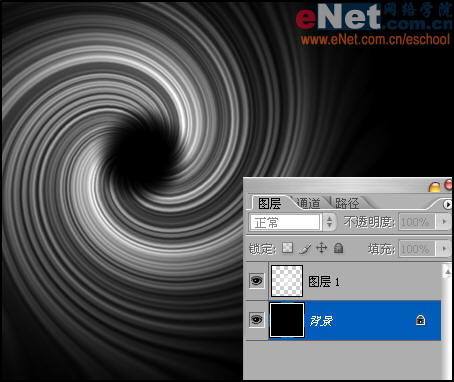
Task: Click the www.eNet.com.cn/eschool link
Action: pos(375,39)
